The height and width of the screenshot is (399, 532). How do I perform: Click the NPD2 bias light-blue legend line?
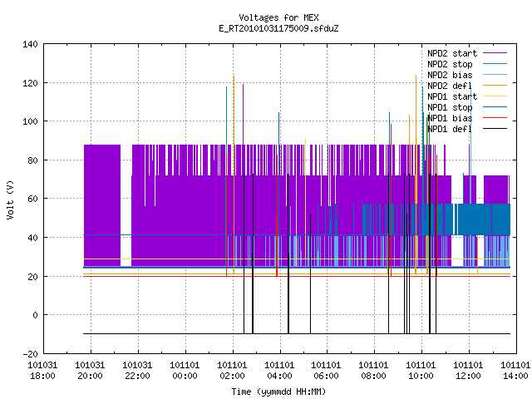[x=495, y=75]
